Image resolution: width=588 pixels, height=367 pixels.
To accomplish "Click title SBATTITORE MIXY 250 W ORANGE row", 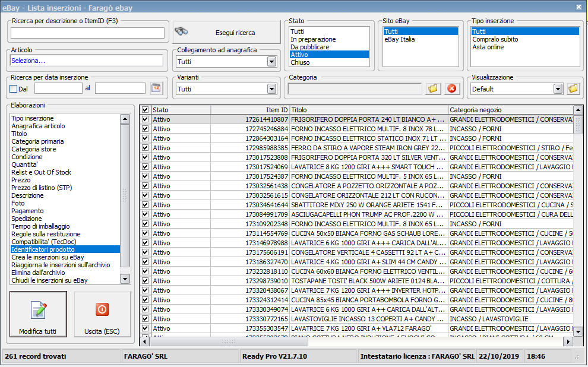I will 368,205.
